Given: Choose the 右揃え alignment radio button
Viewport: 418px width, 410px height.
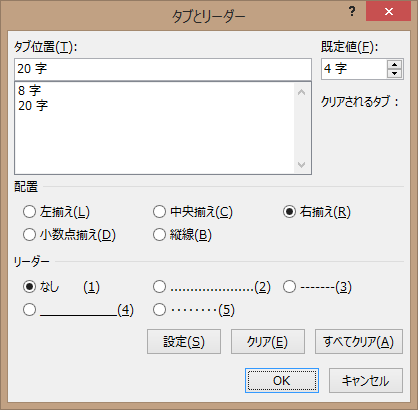Looking at the screenshot, I should point(289,212).
